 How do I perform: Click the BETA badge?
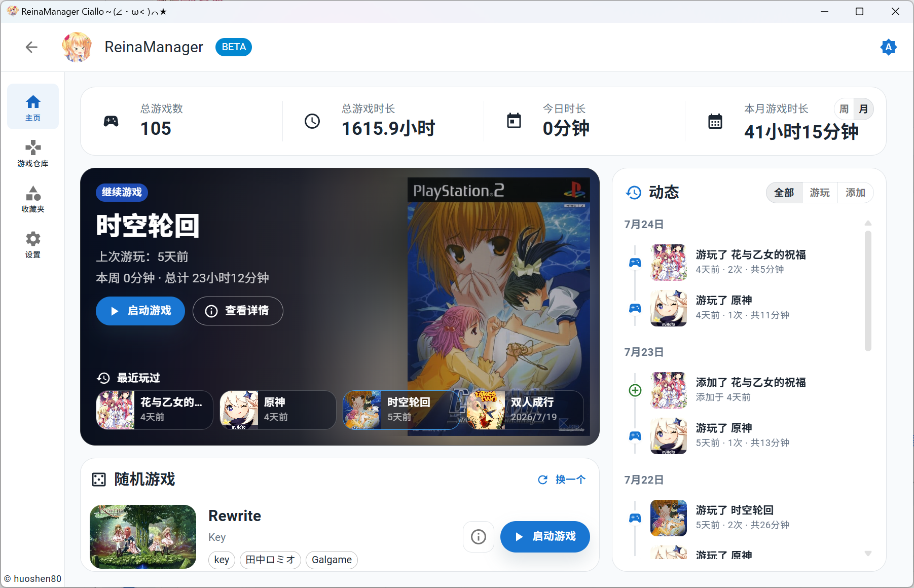pos(234,47)
